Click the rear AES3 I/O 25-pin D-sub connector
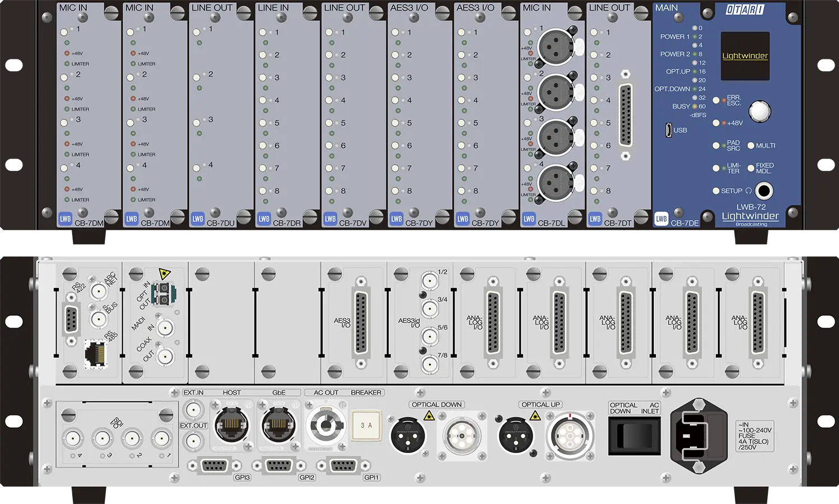The width and height of the screenshot is (839, 504). 361,323
